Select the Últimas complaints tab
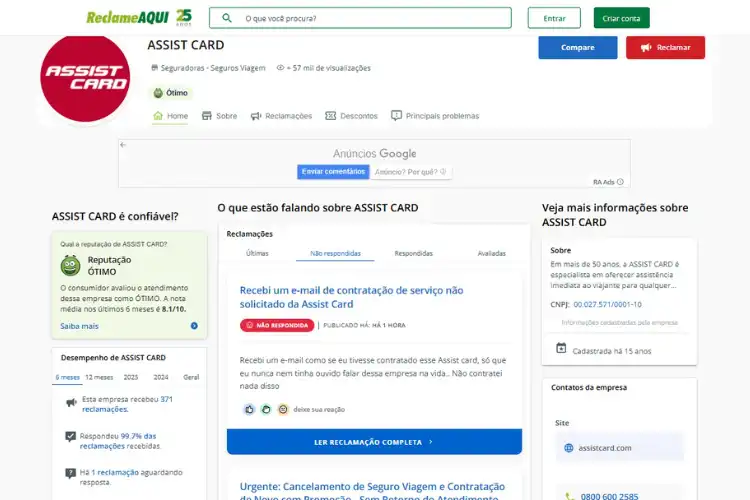 (x=257, y=253)
